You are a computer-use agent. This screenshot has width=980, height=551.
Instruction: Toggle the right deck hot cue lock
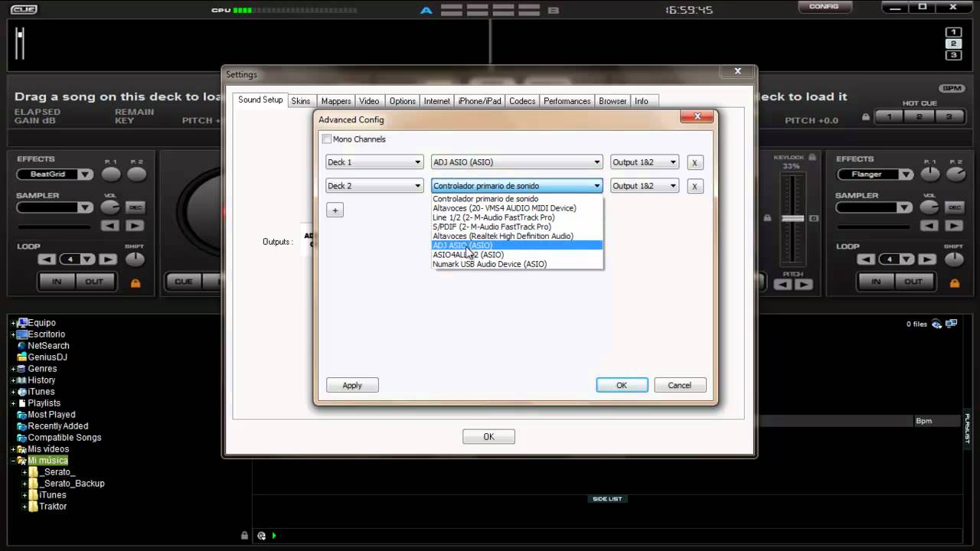[866, 117]
